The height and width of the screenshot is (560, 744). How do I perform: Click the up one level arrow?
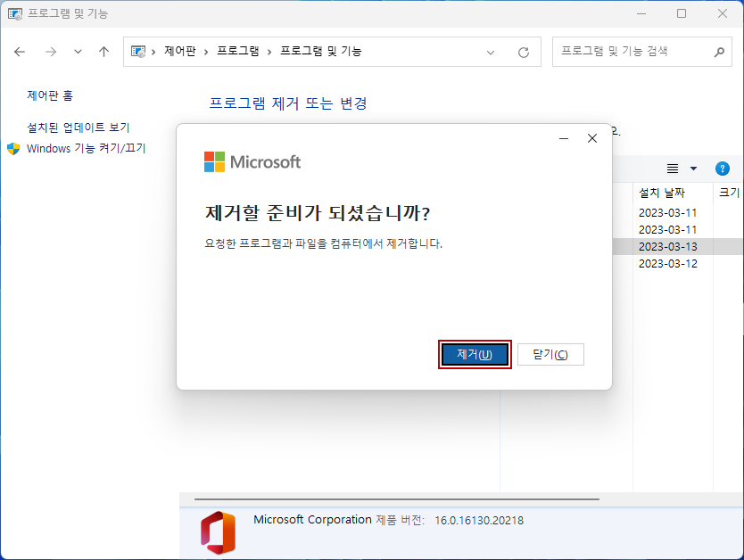[103, 52]
